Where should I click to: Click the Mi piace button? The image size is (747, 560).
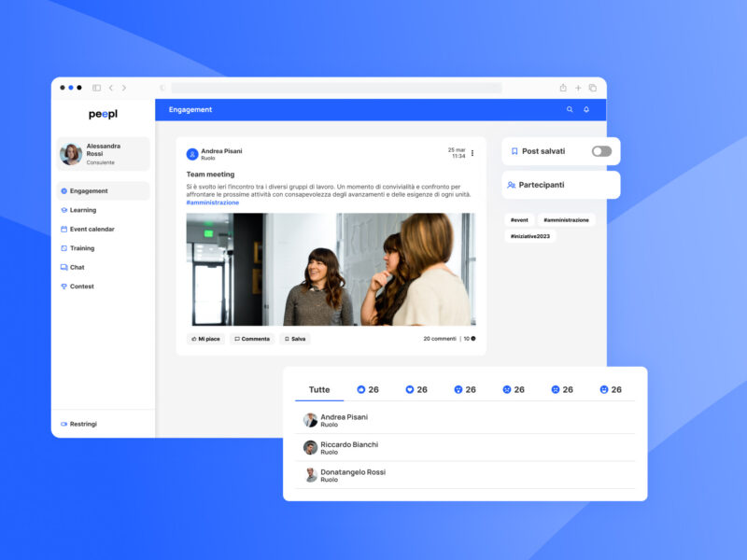coord(205,339)
